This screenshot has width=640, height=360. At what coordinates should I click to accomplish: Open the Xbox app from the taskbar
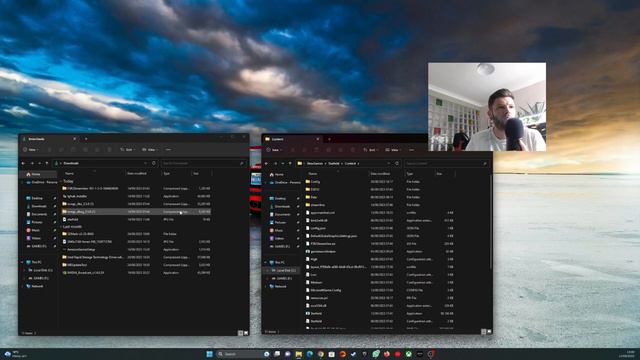coord(409,354)
